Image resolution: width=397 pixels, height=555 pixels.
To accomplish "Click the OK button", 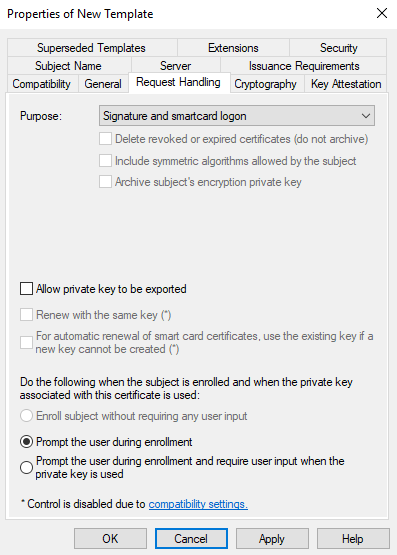I will pyautogui.click(x=110, y=539).
